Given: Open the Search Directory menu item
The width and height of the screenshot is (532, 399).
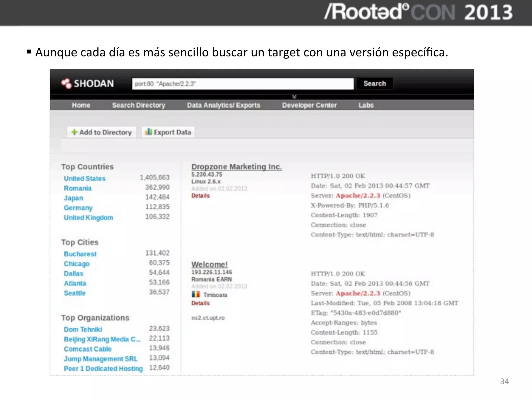Looking at the screenshot, I should tap(138, 105).
